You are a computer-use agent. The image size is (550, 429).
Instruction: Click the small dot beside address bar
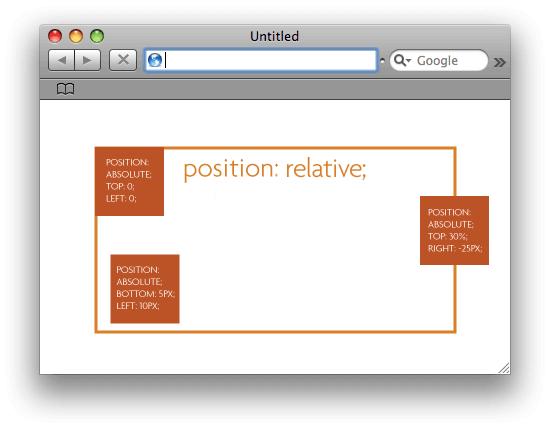point(382,60)
